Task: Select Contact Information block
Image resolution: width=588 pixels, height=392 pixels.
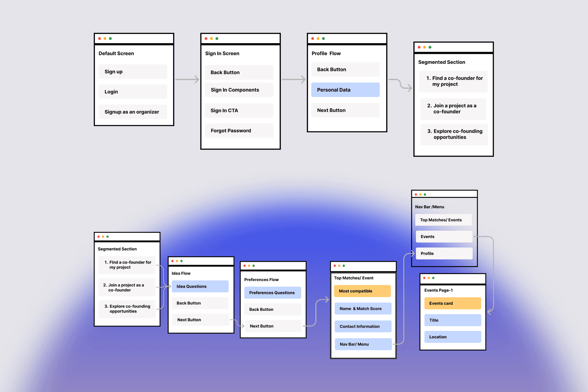Action: [363, 326]
